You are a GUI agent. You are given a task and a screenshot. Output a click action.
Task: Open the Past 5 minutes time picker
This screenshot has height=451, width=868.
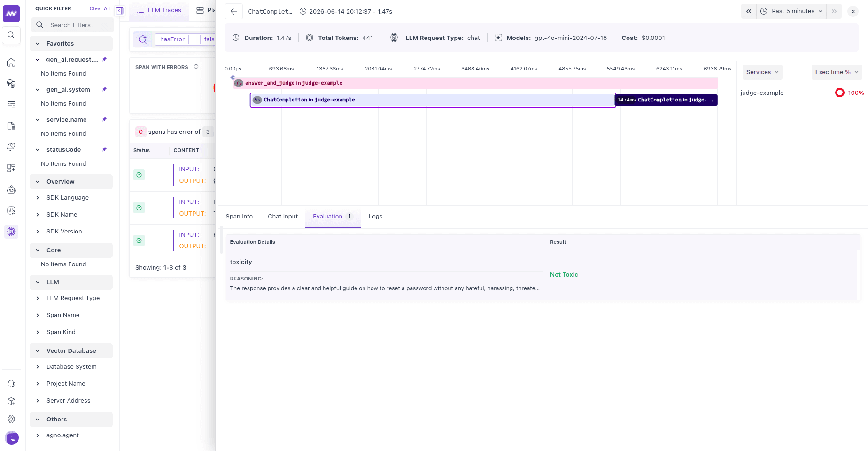click(791, 11)
